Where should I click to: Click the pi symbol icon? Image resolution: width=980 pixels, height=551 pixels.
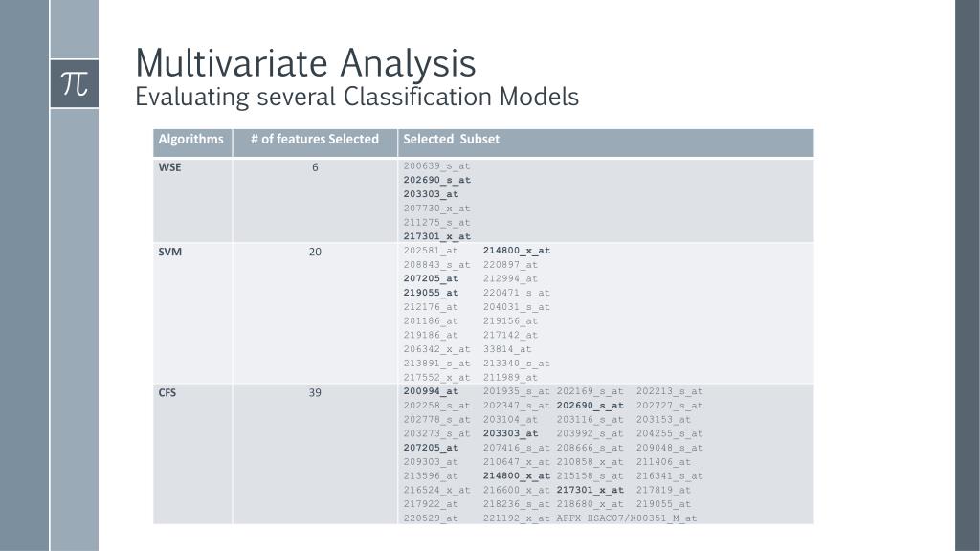[x=74, y=83]
